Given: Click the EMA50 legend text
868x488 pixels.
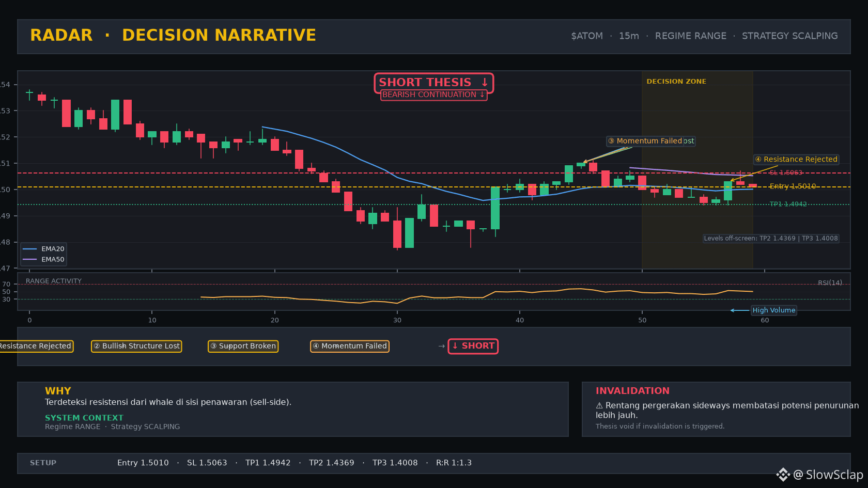Looking at the screenshot, I should [x=53, y=260].
